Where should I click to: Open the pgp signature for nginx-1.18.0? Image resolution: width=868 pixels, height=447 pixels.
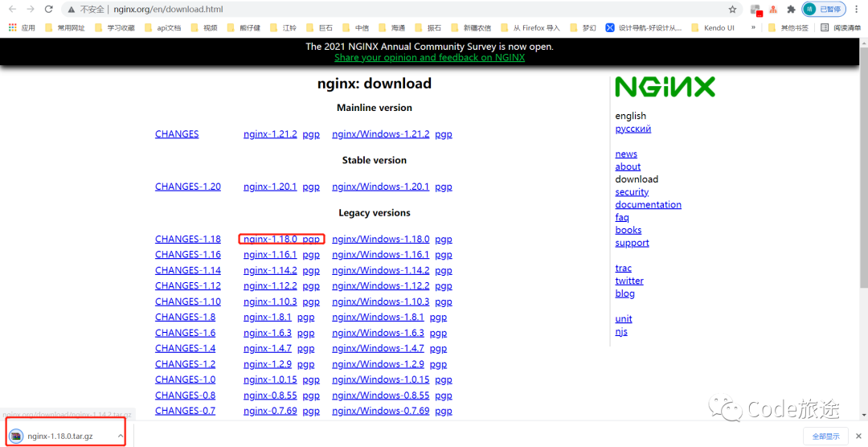(x=311, y=240)
